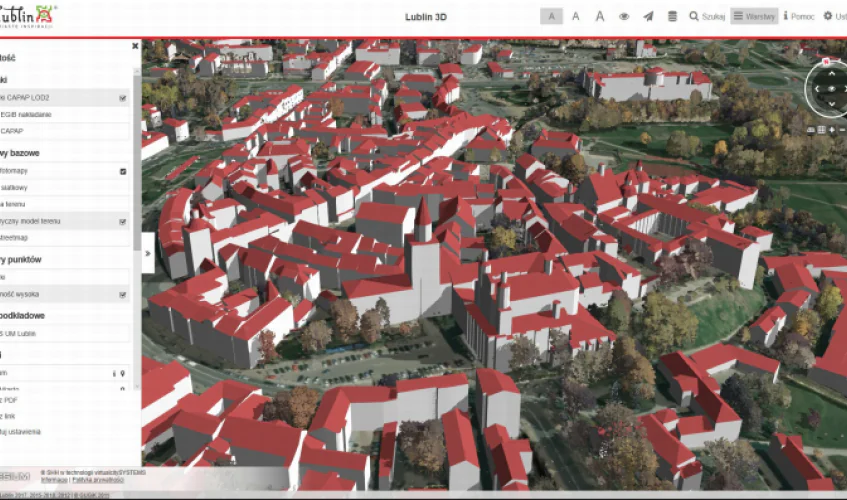Click the paper plane icon in the toolbar
This screenshot has height=500, width=847.
point(648,17)
